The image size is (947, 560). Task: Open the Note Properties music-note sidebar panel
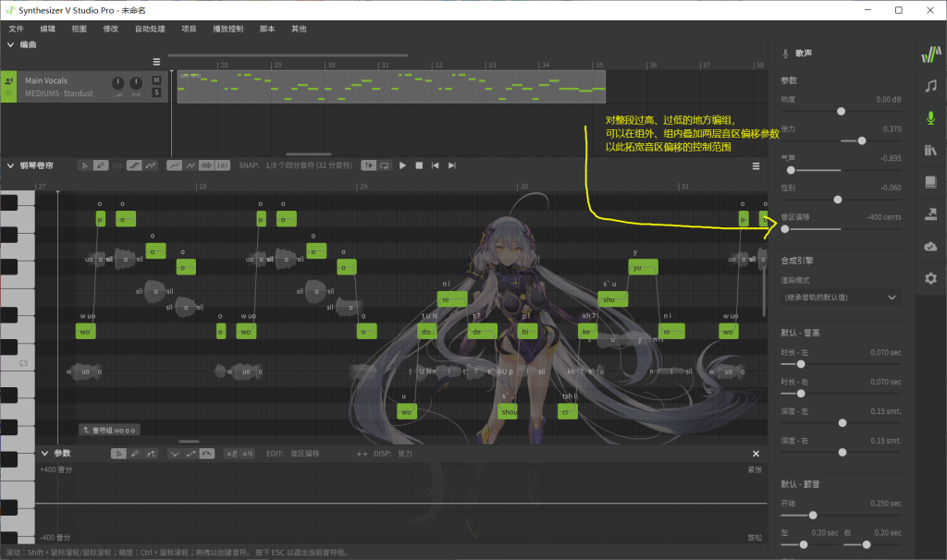tap(930, 86)
